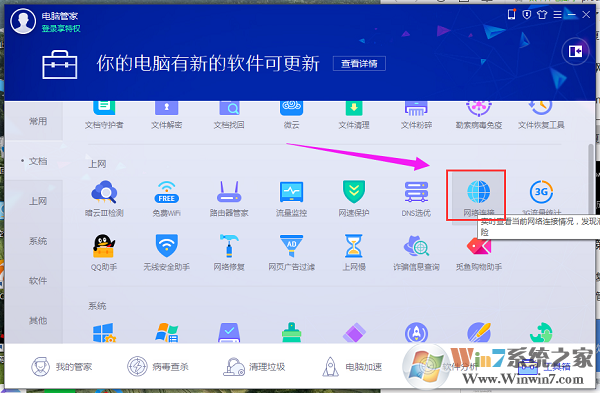Launch the 网络修复 repair tool

tap(229, 252)
